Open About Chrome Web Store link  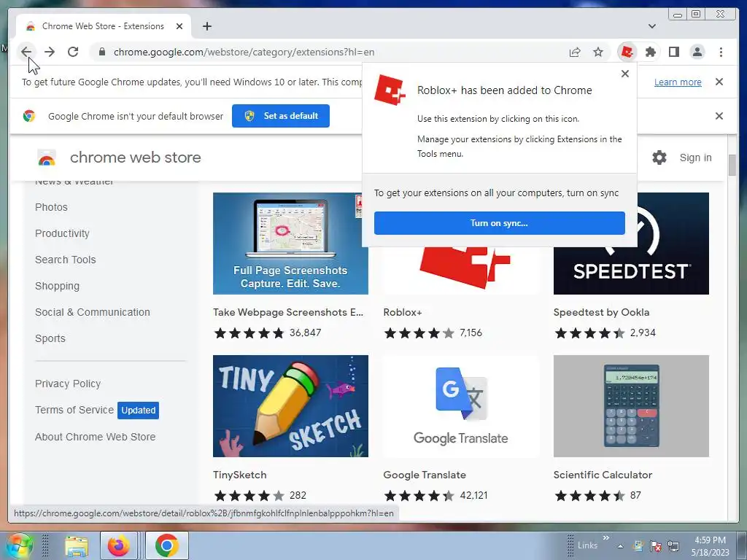[96, 437]
